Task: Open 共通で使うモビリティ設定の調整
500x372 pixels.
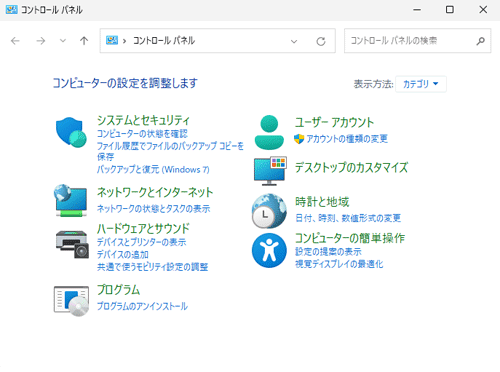Action: [x=153, y=267]
